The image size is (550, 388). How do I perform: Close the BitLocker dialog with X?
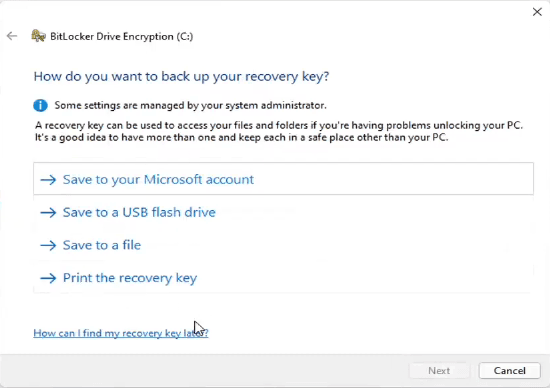537,12
